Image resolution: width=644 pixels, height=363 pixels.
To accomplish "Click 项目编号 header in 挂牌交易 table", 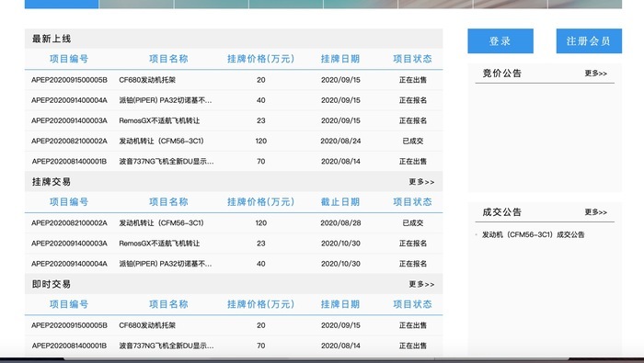I will (69, 202).
